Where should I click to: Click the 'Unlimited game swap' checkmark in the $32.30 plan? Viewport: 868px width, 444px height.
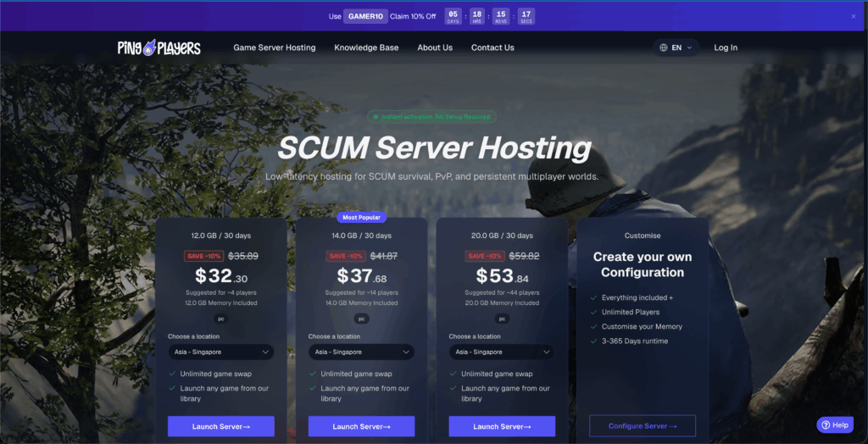point(172,374)
